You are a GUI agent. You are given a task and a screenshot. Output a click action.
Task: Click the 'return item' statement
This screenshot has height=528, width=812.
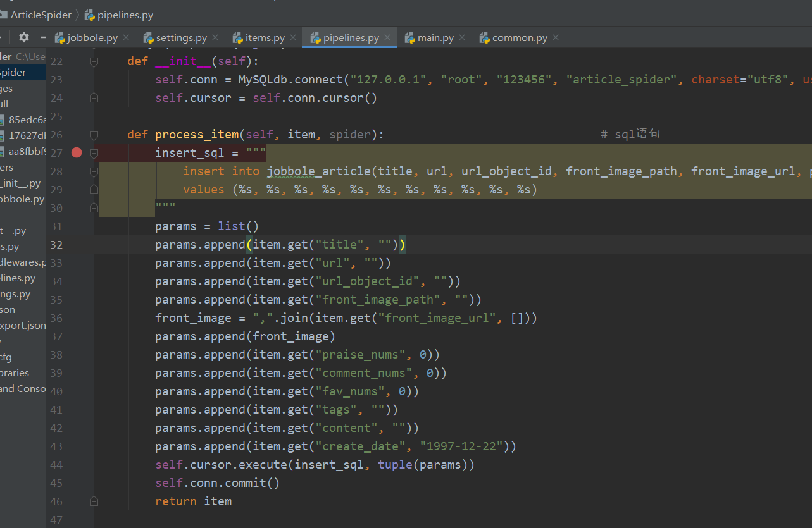point(194,501)
